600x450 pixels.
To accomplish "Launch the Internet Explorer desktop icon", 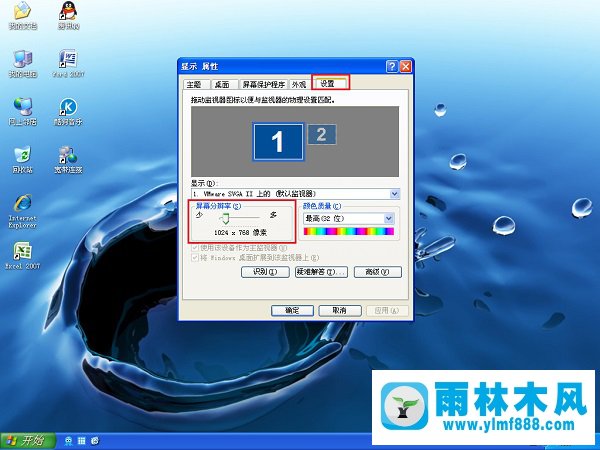I will pyautogui.click(x=23, y=211).
